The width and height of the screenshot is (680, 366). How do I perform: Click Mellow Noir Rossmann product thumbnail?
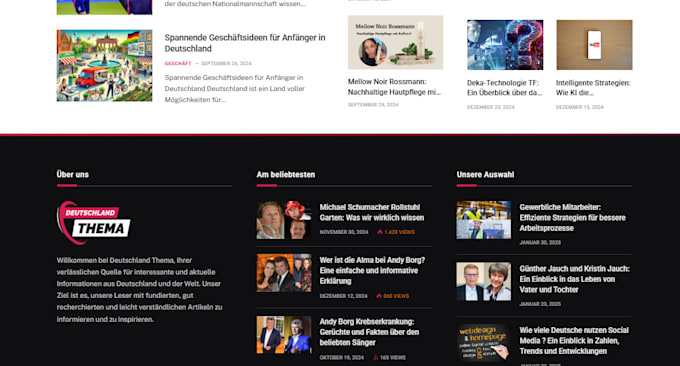click(x=396, y=42)
